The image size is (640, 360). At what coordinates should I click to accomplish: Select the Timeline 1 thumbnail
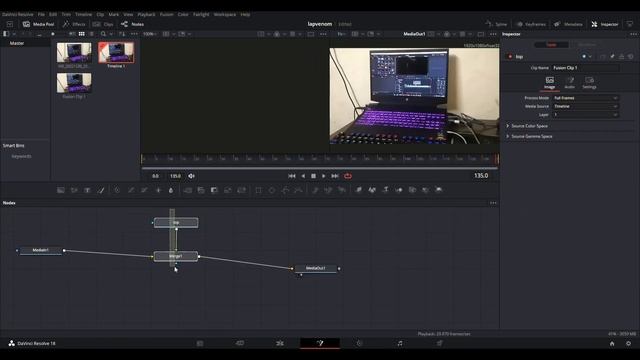[116, 52]
